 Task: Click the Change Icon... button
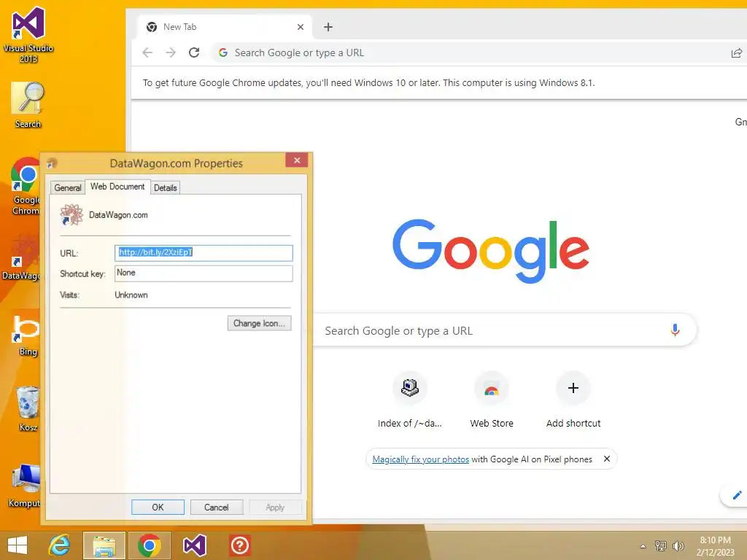click(x=259, y=323)
